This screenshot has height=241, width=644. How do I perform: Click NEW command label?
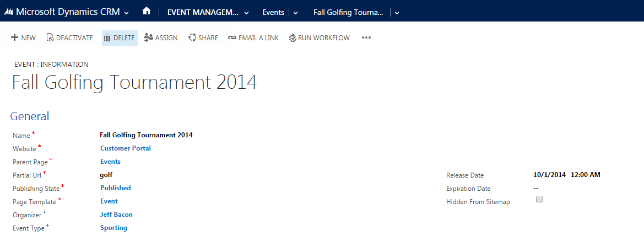[x=28, y=38]
